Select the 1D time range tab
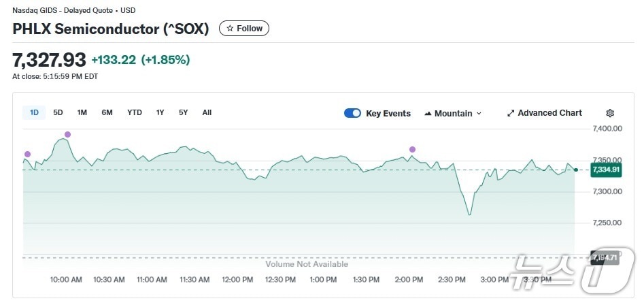The image size is (644, 303). click(x=33, y=112)
